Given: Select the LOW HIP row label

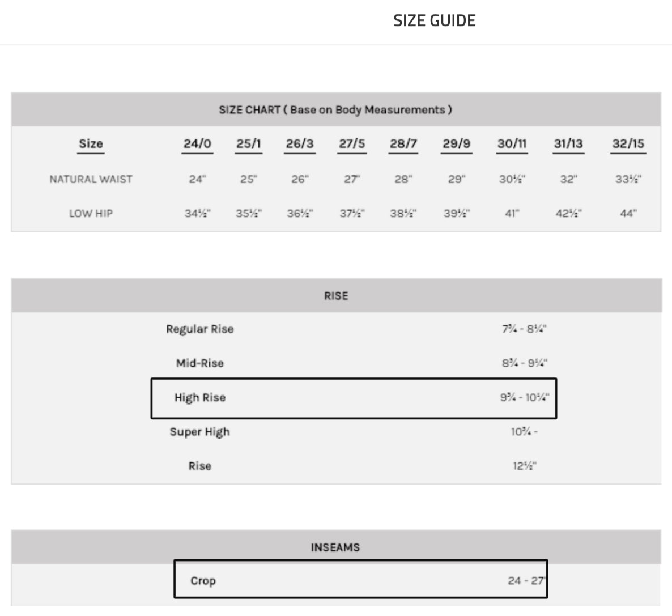Looking at the screenshot, I should click(91, 214).
